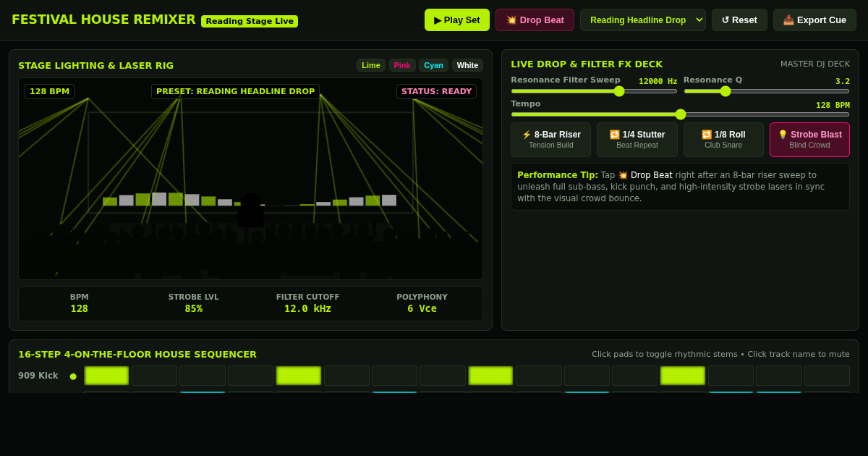The height and width of the screenshot is (456, 868).
Task: Click the Resonance Q slider
Action: (x=767, y=91)
